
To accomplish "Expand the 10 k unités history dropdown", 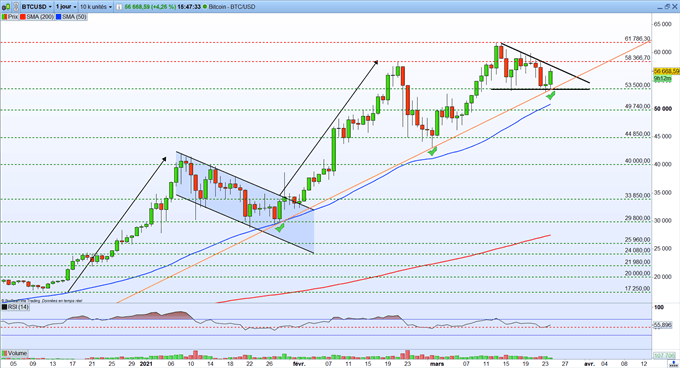I will [x=96, y=7].
